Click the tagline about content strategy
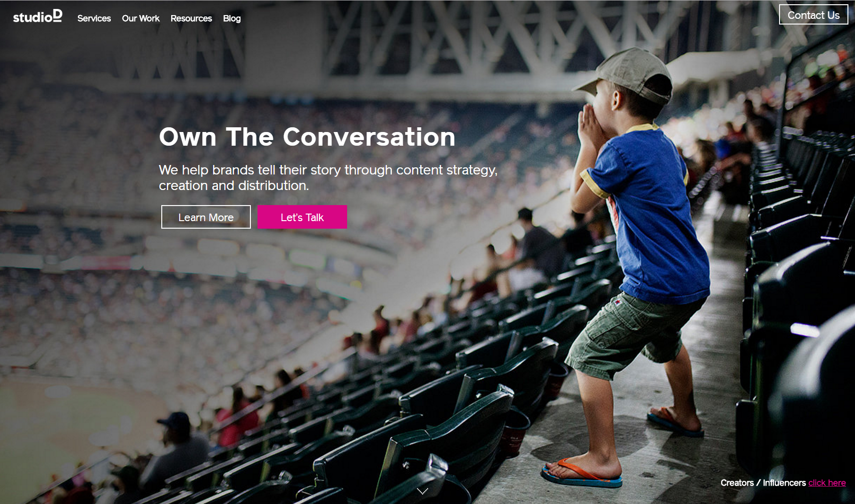 (328, 177)
